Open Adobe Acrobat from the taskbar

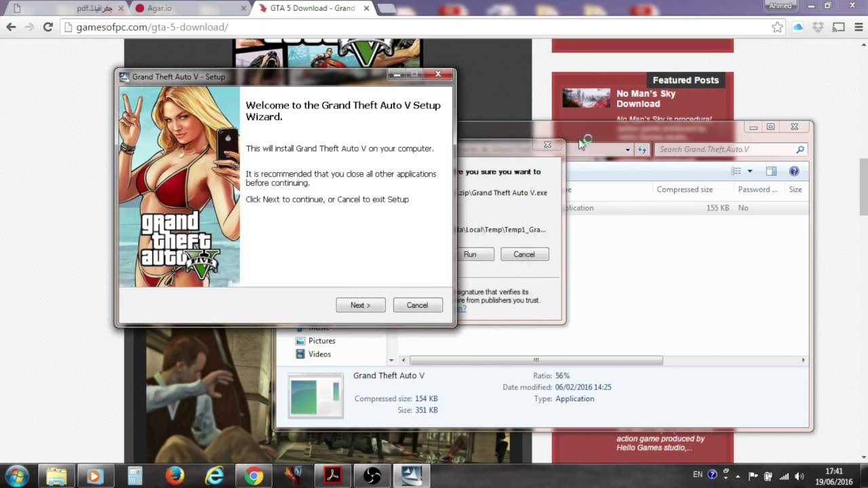(333, 476)
